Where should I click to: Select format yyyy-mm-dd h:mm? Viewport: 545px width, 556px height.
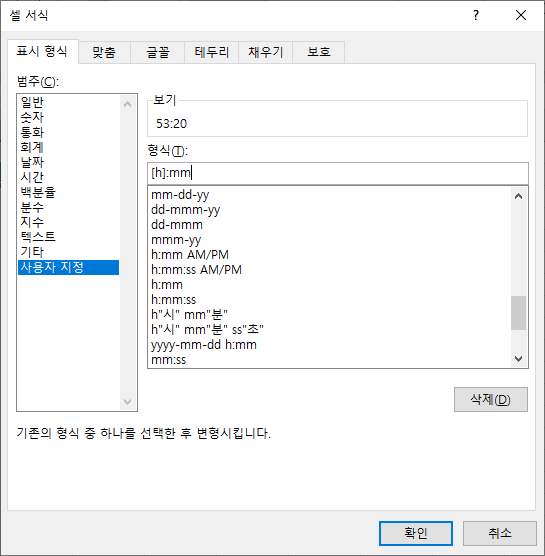coord(329,345)
